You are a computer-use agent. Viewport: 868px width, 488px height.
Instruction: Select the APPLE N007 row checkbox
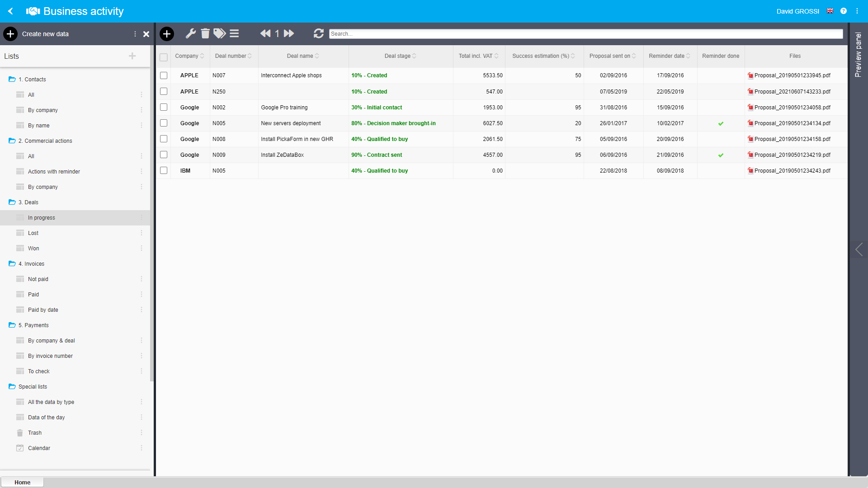[x=164, y=75]
